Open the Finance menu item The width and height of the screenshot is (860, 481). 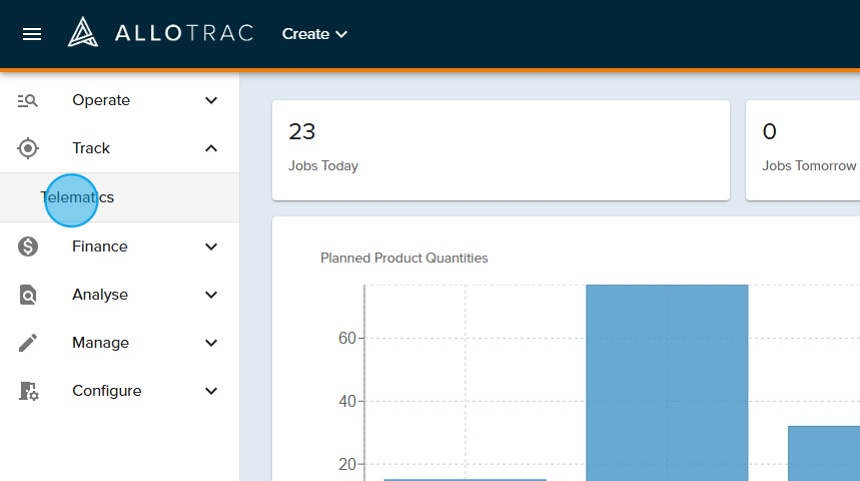click(x=100, y=246)
